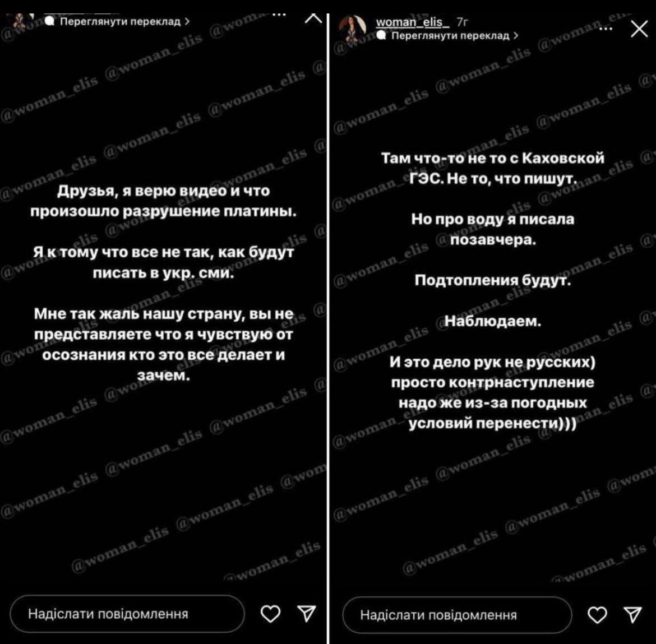Collapse left story using up chevron
The height and width of the screenshot is (644, 656).
point(313,18)
